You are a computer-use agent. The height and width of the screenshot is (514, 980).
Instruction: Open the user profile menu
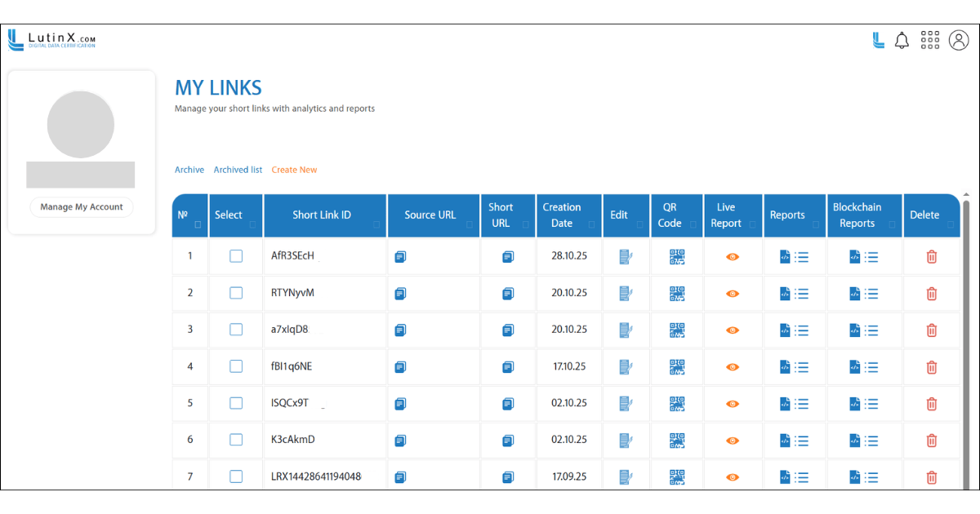(958, 41)
